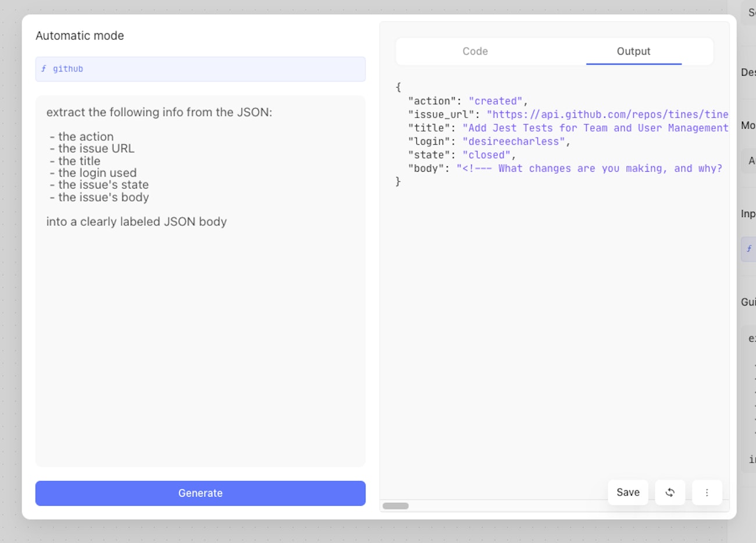This screenshot has height=543, width=756.
Task: Click the empty area of the prompt box
Action: point(200,349)
